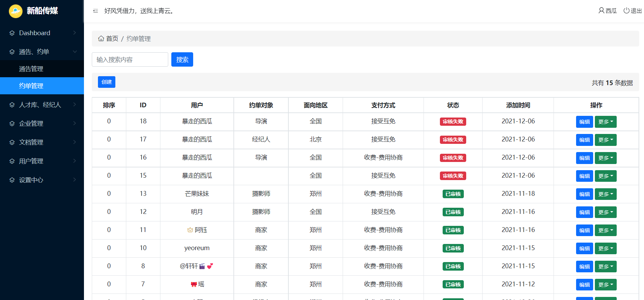Collapse the 通告、约单 menu chevron
The image size is (644, 300).
click(x=75, y=52)
